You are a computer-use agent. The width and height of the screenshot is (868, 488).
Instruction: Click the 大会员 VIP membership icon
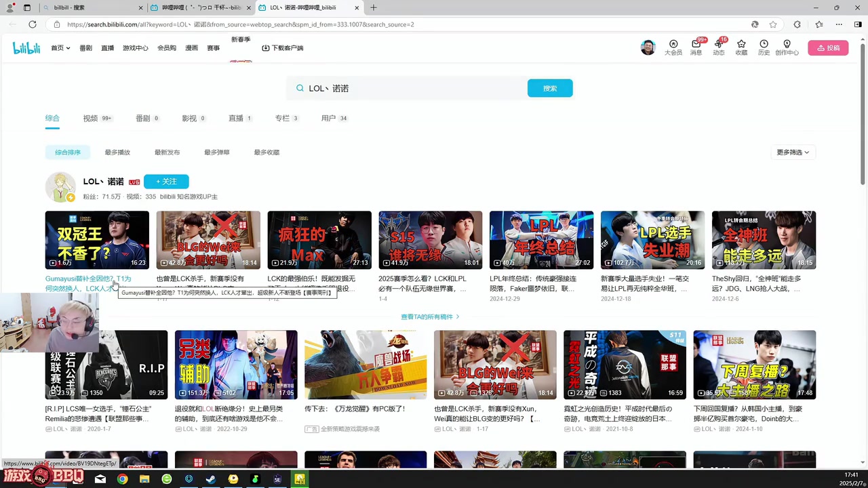coord(673,47)
